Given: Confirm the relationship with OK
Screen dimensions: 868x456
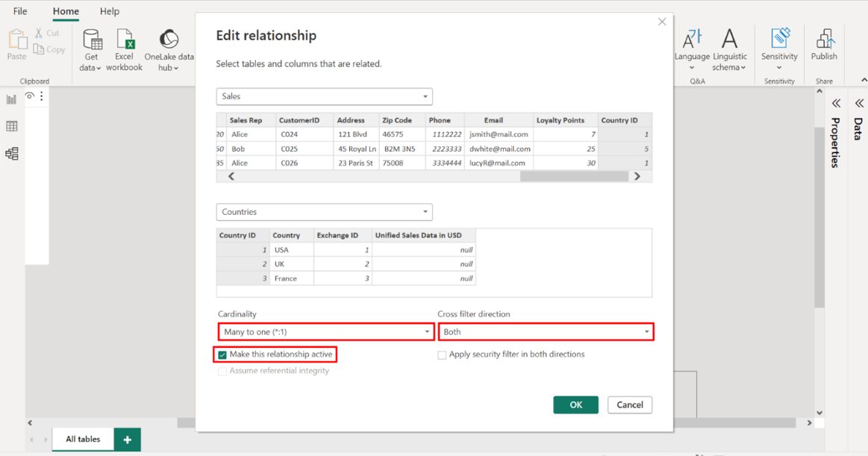Looking at the screenshot, I should (x=575, y=405).
